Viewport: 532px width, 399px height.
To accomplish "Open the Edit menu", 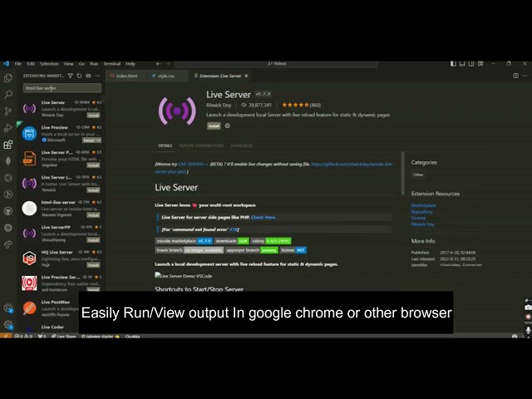I will pos(31,63).
